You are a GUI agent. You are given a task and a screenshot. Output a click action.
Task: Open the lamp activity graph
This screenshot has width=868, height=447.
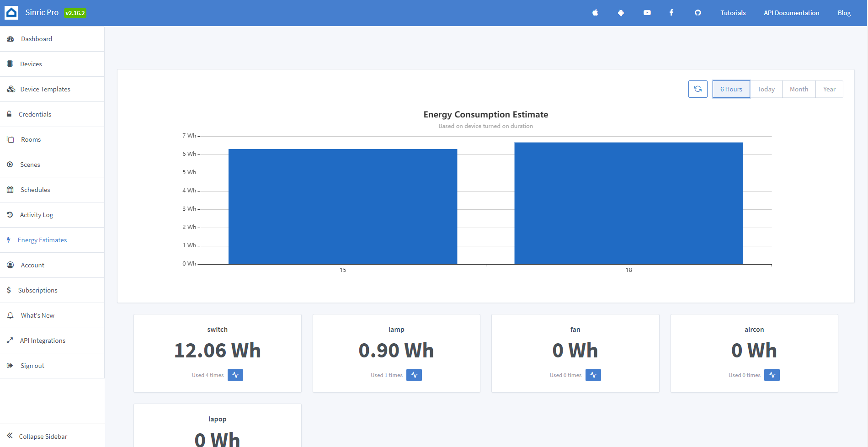[x=414, y=375]
